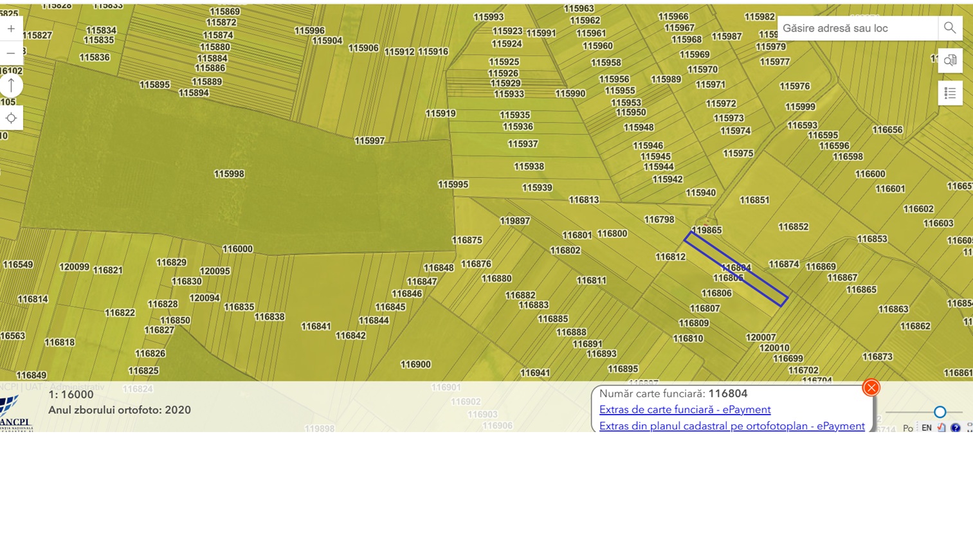Screen dimensions: 973x560
Task: Select parcel 116000 label on map
Action: [x=237, y=249]
